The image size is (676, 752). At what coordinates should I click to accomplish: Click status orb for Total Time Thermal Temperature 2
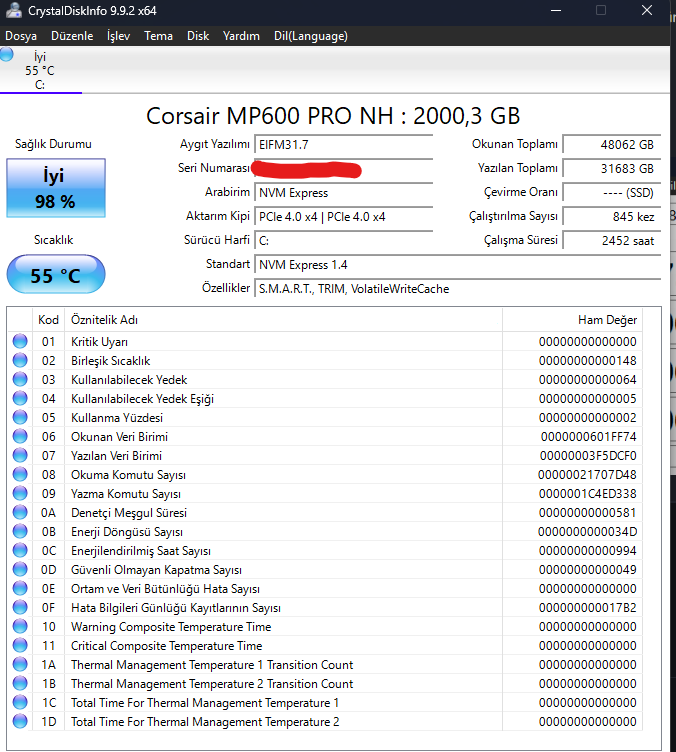click(20, 721)
